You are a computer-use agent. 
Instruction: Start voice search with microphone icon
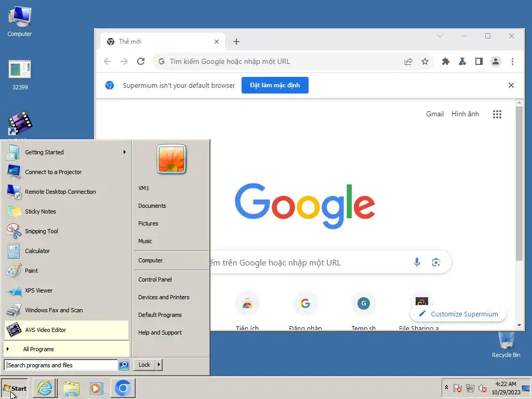pyautogui.click(x=417, y=262)
